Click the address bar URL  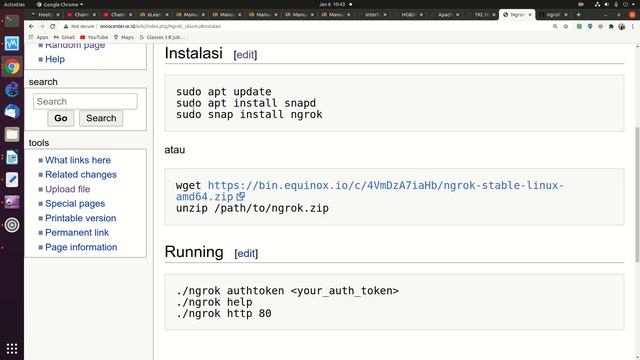(x=160, y=26)
